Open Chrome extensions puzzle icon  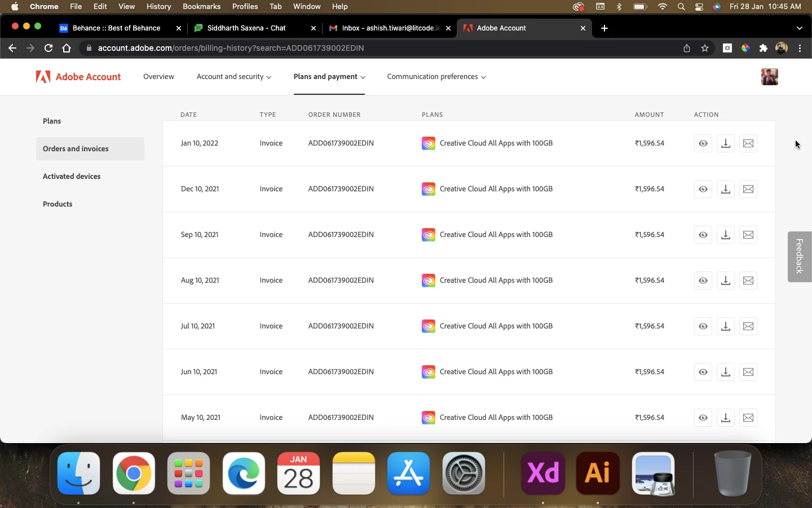tap(764, 49)
